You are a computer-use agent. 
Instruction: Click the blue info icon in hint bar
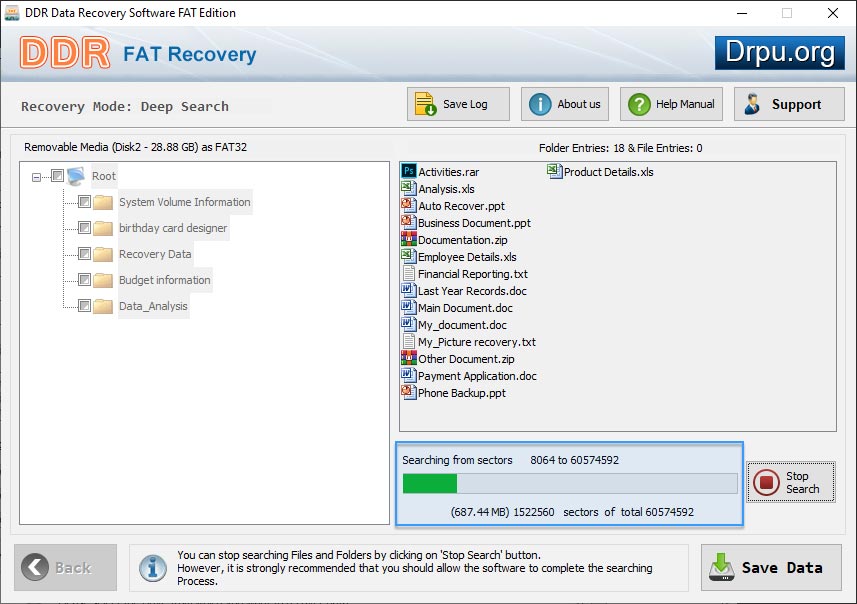point(153,568)
